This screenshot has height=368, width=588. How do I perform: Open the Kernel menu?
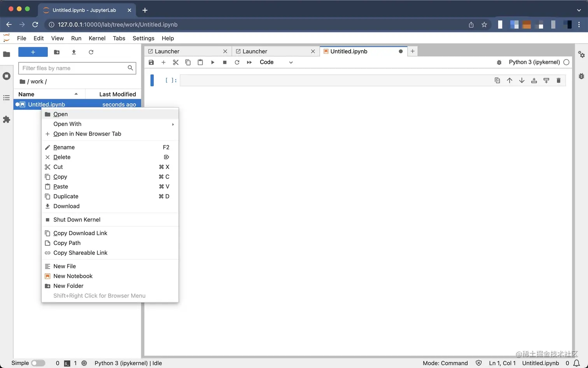(97, 38)
